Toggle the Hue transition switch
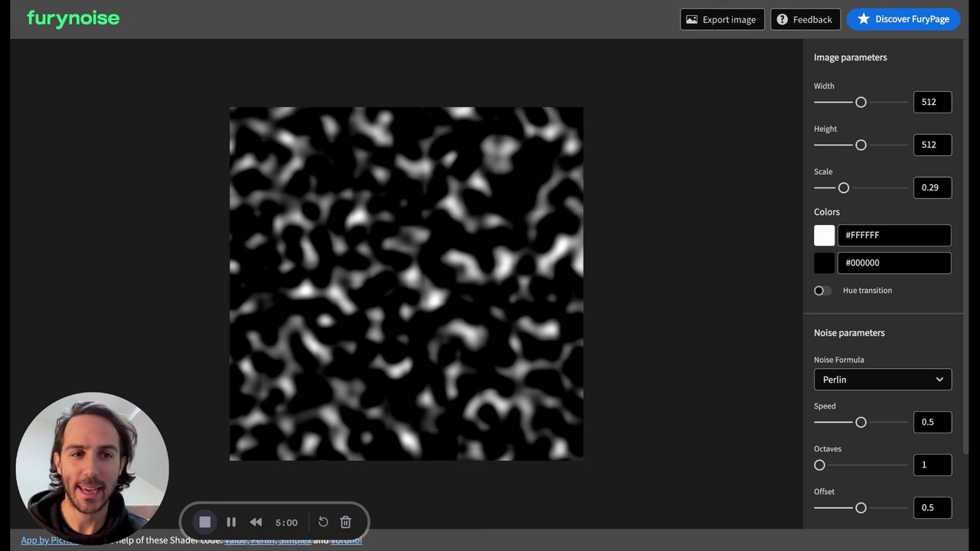 [x=822, y=291]
